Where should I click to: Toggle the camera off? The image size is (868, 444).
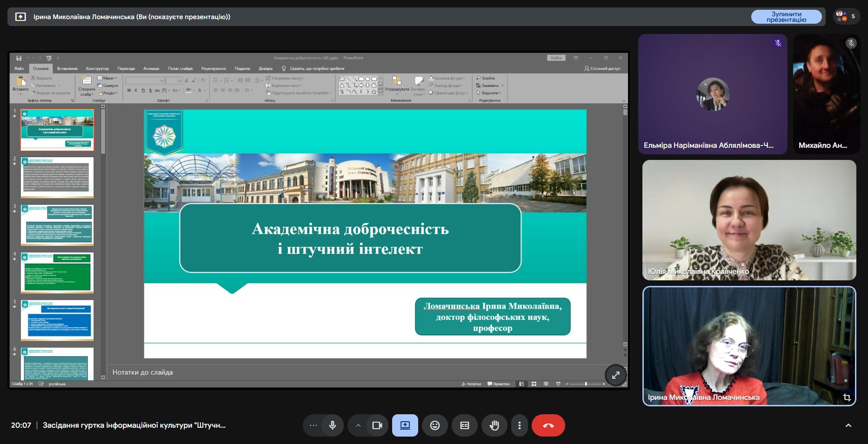tap(377, 425)
